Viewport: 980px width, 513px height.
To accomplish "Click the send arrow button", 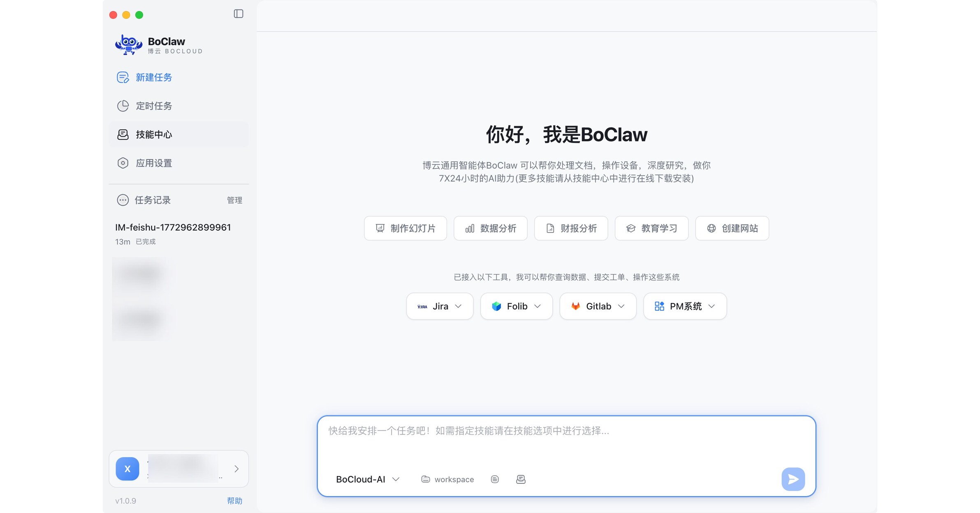I will (x=793, y=479).
